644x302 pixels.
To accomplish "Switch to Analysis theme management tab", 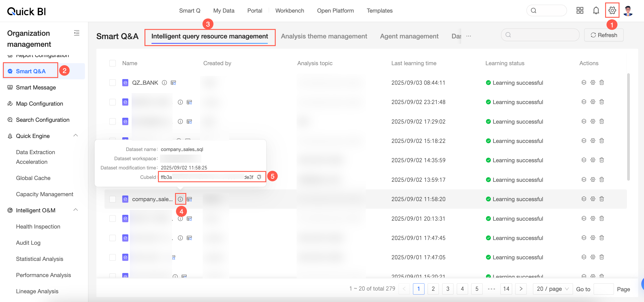I will (x=324, y=36).
